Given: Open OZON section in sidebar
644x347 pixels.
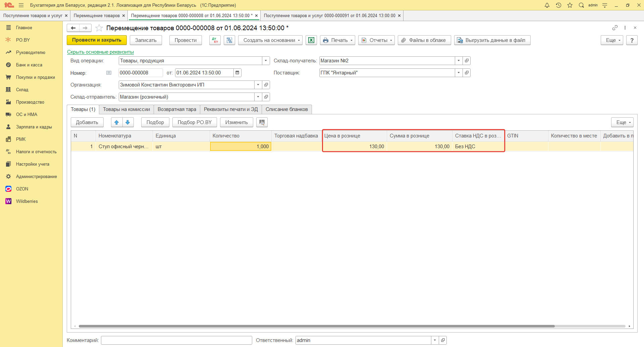Looking at the screenshot, I should pyautogui.click(x=22, y=189).
